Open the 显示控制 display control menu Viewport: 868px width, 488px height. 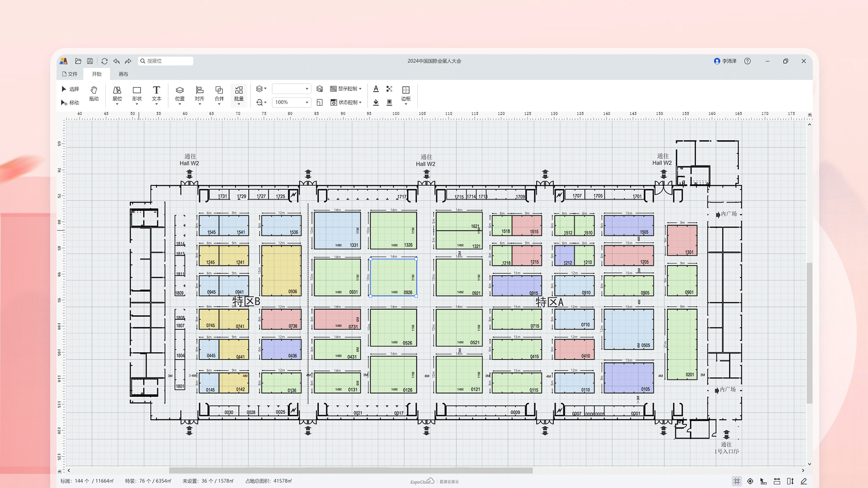coord(346,89)
